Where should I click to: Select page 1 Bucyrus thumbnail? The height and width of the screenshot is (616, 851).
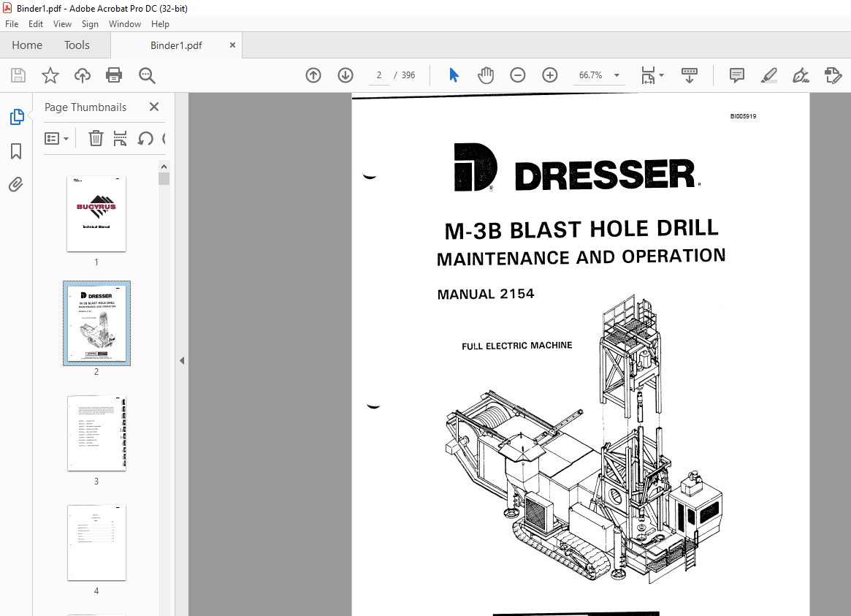tap(96, 214)
